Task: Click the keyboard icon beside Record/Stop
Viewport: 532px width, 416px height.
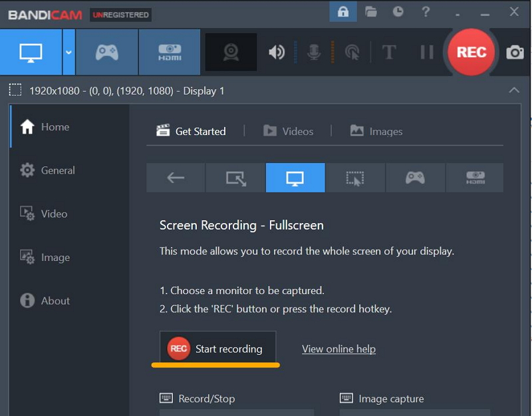Action: point(166,398)
